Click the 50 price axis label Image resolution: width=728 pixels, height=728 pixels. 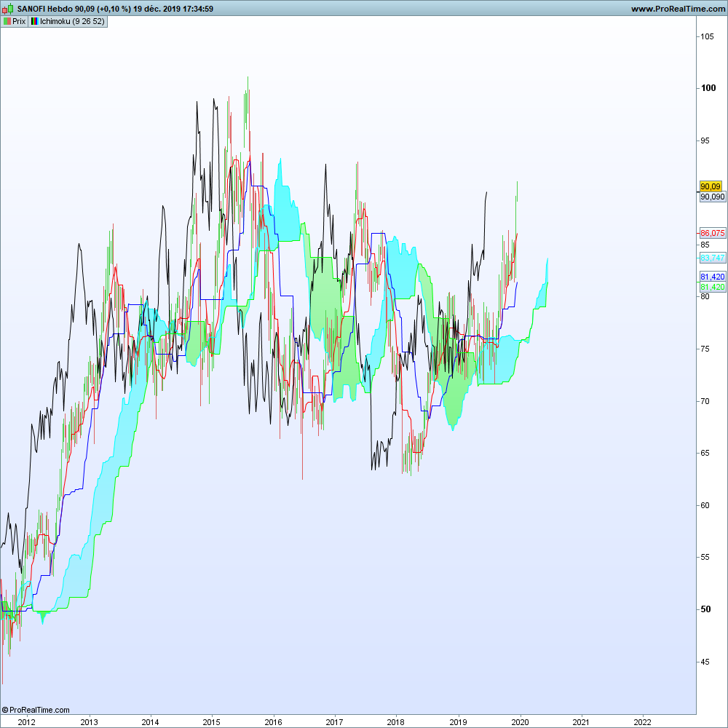click(x=705, y=609)
